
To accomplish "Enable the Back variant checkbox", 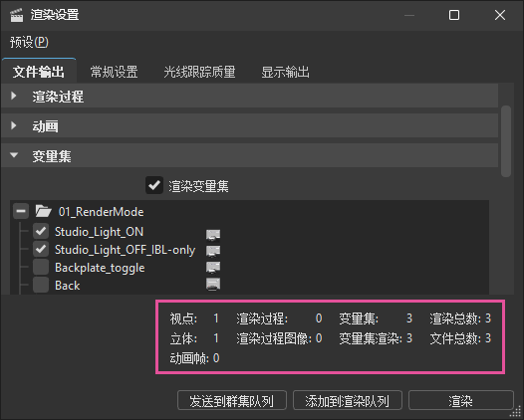I will (x=41, y=285).
